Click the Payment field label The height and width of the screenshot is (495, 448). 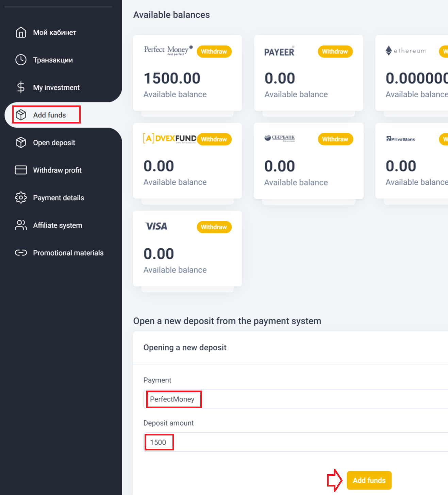pyautogui.click(x=157, y=380)
